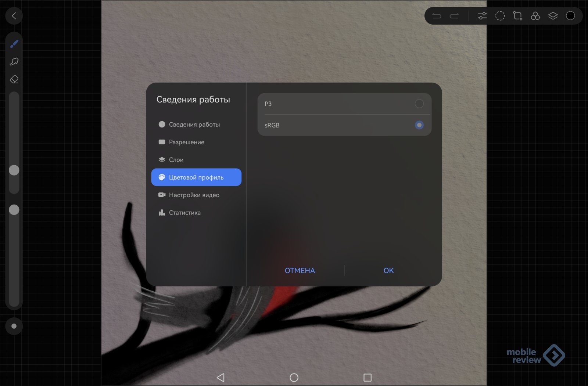Open the adjustments sliders icon
This screenshot has width=588, height=386.
click(x=482, y=16)
